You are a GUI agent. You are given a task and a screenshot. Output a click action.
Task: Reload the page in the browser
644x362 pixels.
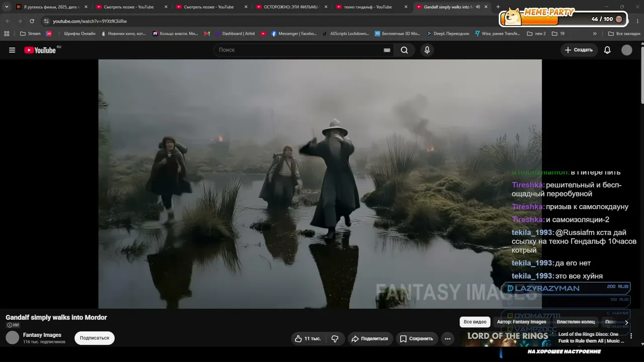(x=32, y=21)
